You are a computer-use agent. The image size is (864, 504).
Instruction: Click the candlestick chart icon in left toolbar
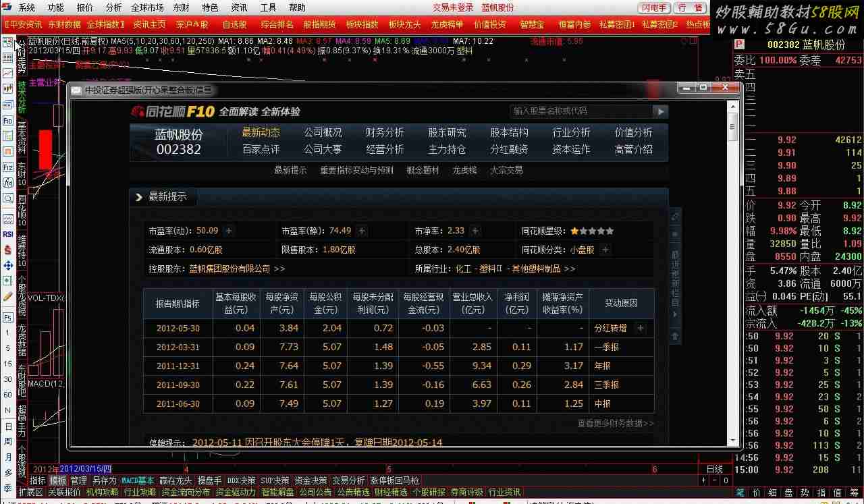click(8, 88)
